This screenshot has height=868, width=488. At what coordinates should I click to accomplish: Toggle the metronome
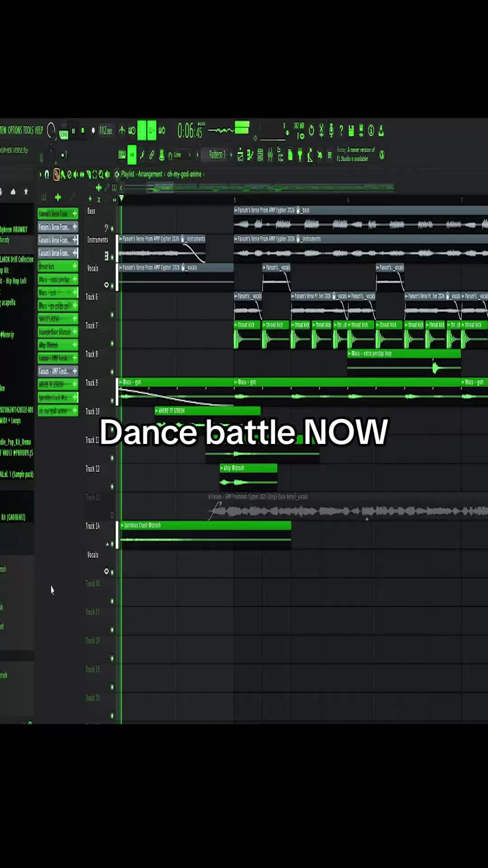122,131
